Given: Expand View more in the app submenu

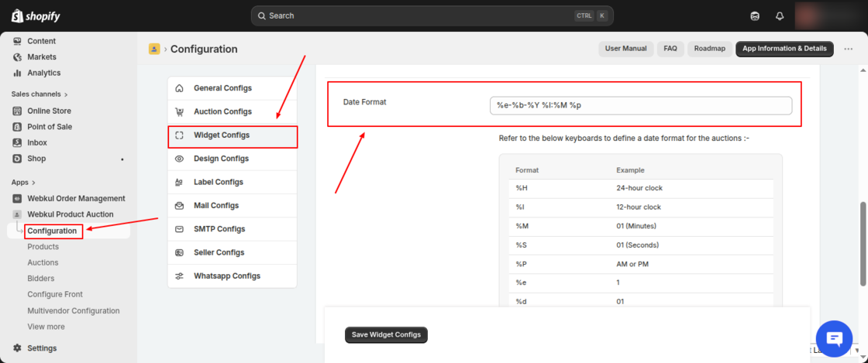Looking at the screenshot, I should coord(46,327).
